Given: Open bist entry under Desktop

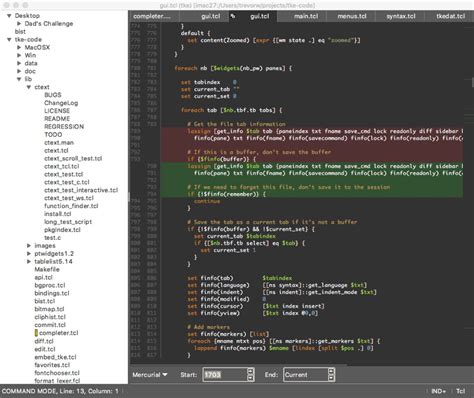Looking at the screenshot, I should point(20,32).
